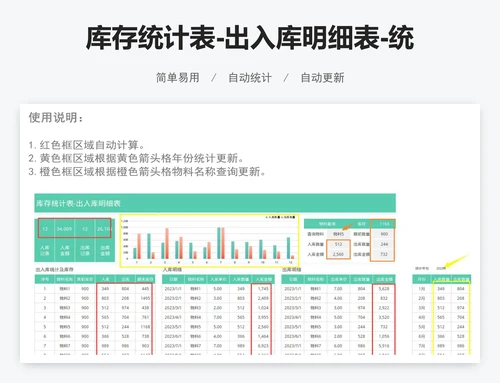Select the 出库金额 summary card label

click(105, 251)
